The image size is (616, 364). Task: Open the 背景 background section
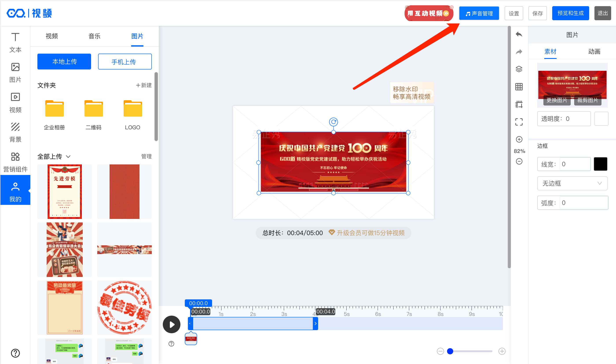(15, 133)
